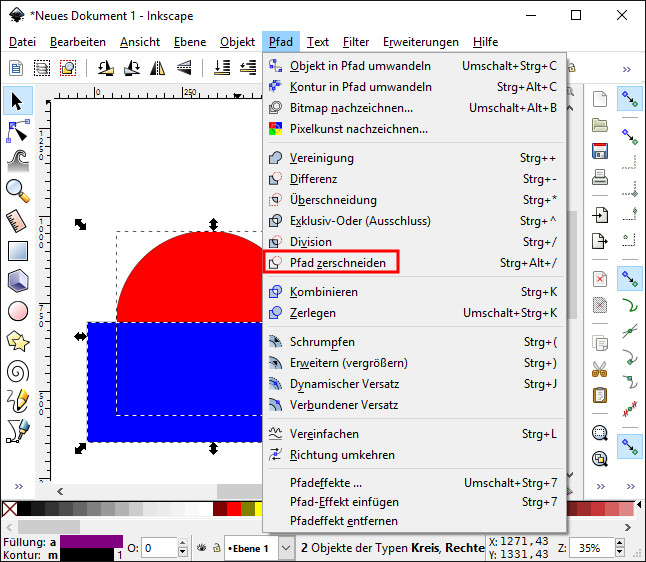The height and width of the screenshot is (562, 646).
Task: Click the purple fill color indicator
Action: tap(91, 541)
